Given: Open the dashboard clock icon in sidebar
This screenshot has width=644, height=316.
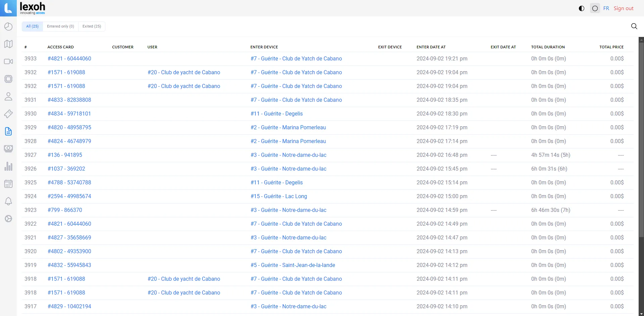Looking at the screenshot, I should (8, 27).
